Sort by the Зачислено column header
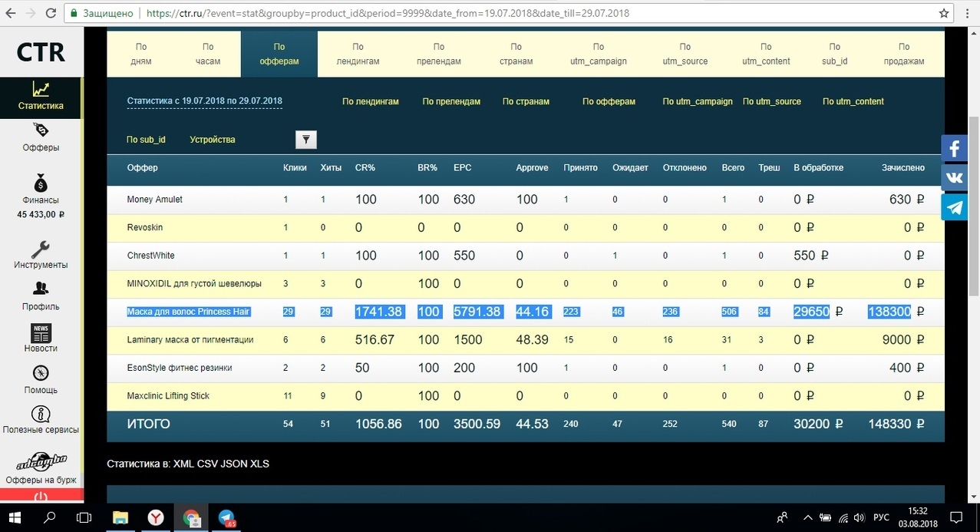Viewport: 980px width, 532px height. pos(903,167)
